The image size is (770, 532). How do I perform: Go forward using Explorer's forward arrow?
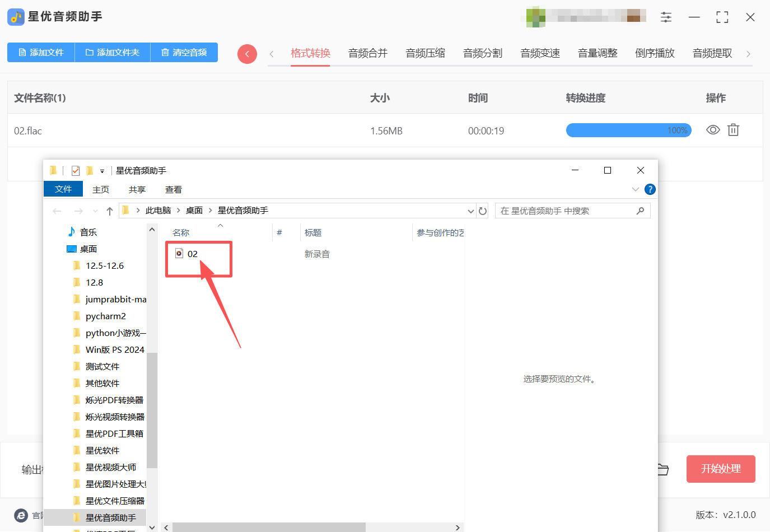(78, 211)
